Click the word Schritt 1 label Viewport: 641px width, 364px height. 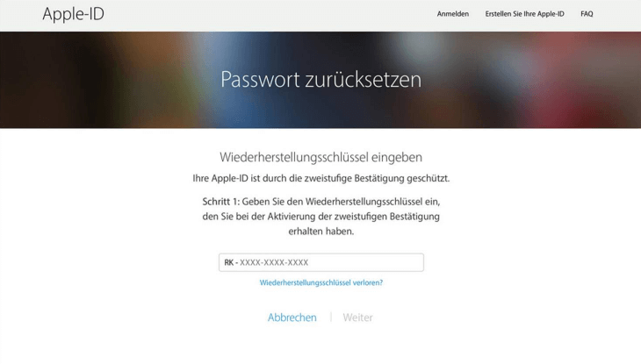[x=220, y=202]
